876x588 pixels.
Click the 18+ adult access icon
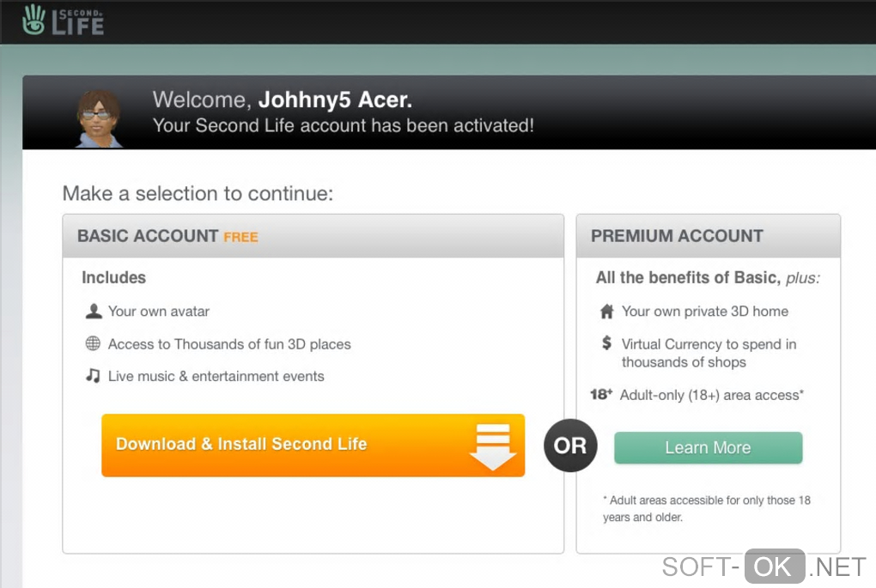[x=600, y=395]
